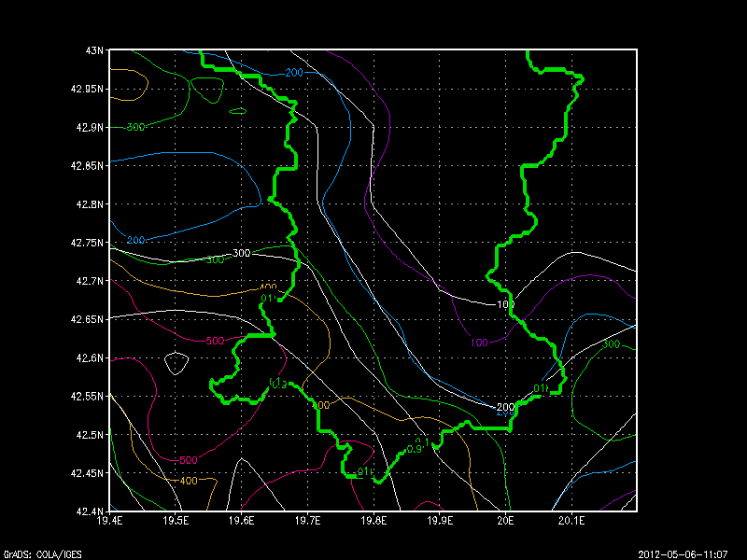Click the 2012-05-06-11:07 timestamp
Image resolution: width=747 pixels, height=560 pixels.
pyautogui.click(x=683, y=554)
